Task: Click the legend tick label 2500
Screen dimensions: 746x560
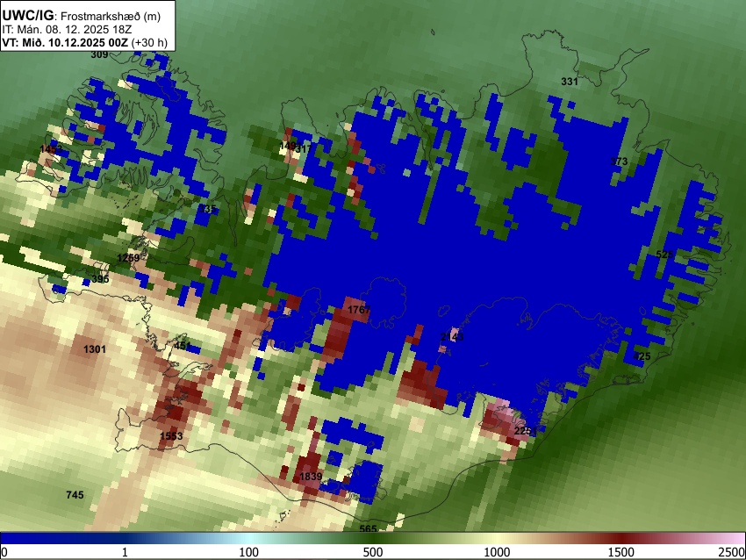Action: (x=732, y=552)
